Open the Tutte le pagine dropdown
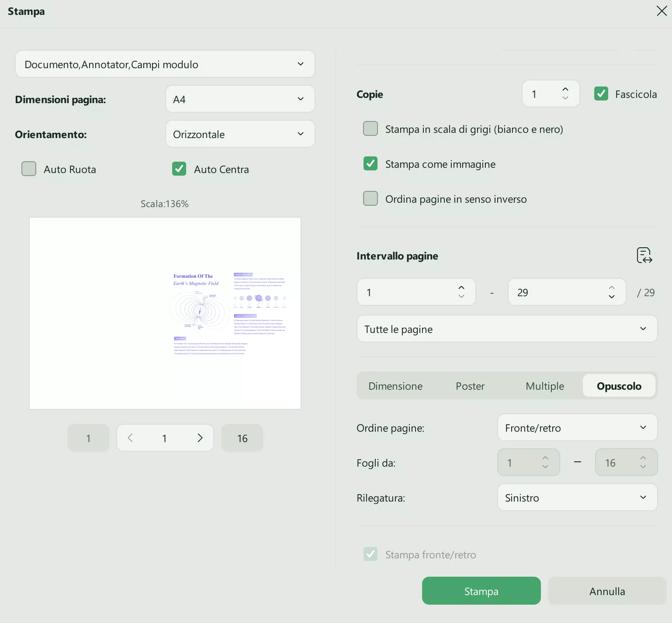This screenshot has width=672, height=623. (x=507, y=329)
